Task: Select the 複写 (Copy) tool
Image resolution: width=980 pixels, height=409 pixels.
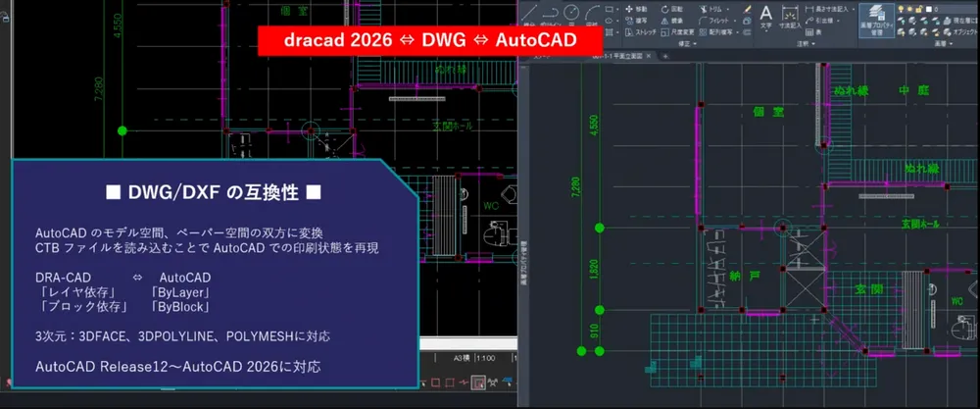Action: click(x=636, y=21)
